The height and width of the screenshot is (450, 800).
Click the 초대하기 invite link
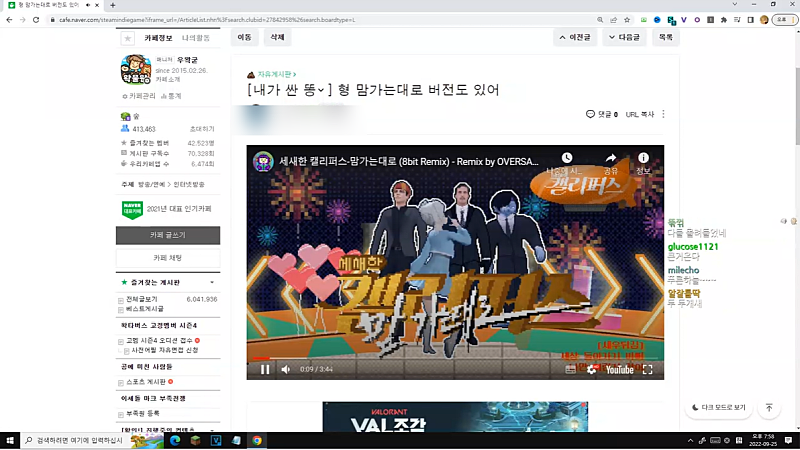click(202, 129)
